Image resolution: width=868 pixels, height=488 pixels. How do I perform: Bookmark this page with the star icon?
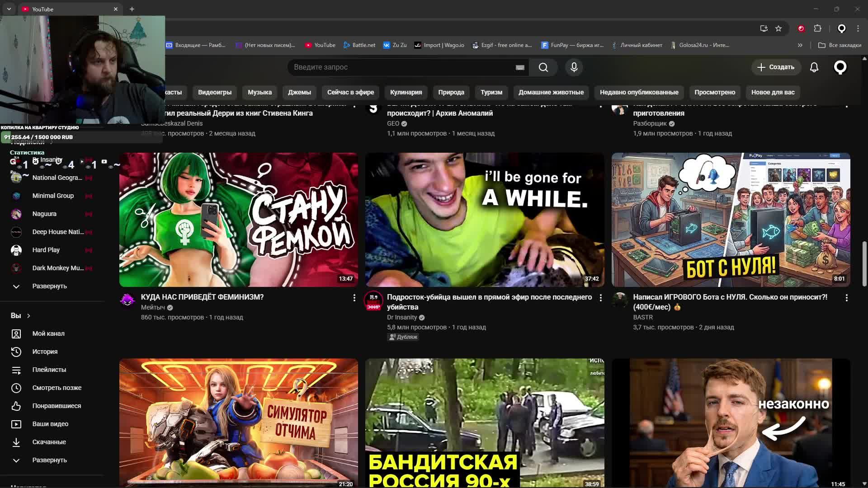point(778,28)
